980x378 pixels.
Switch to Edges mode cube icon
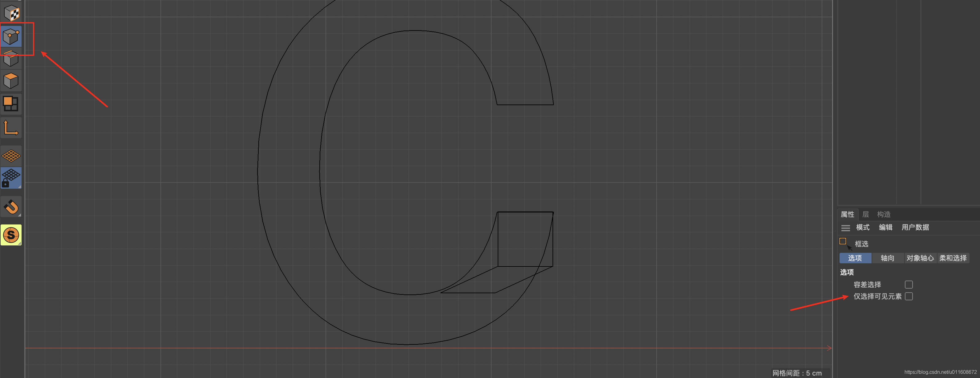click(x=11, y=59)
